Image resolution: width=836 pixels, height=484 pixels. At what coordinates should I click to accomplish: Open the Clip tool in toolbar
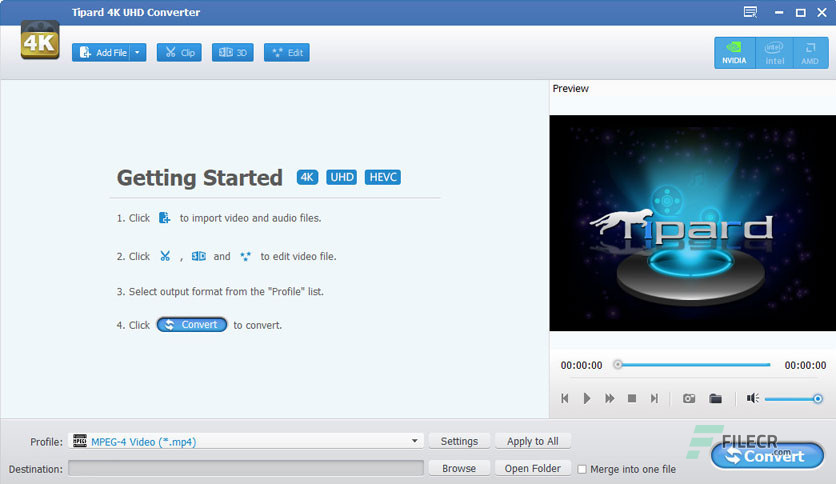coord(179,52)
